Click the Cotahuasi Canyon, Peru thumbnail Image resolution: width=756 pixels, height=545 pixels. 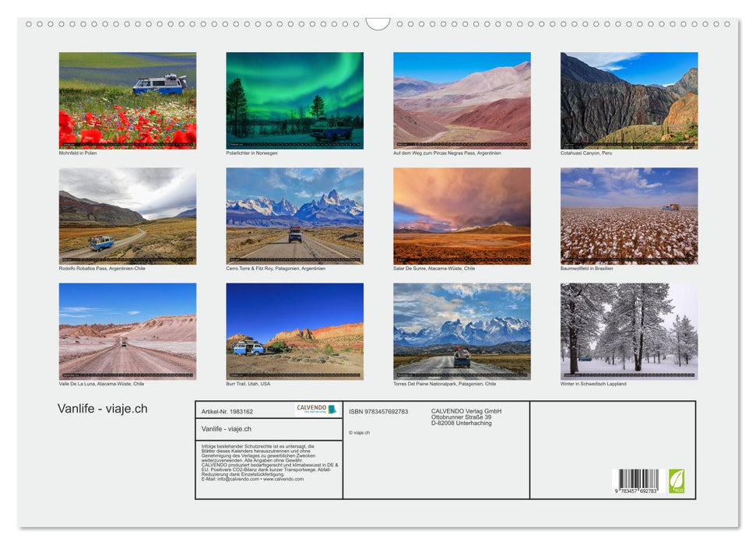[x=629, y=100]
